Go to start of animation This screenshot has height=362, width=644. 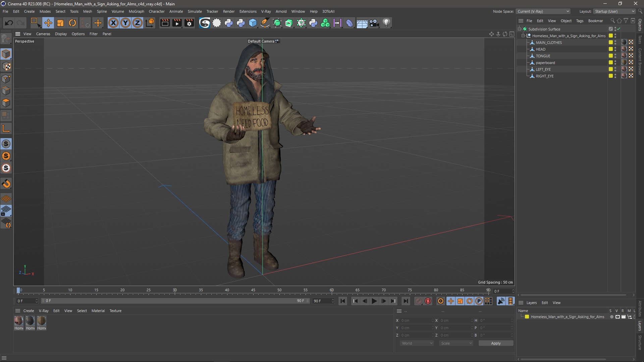(343, 301)
